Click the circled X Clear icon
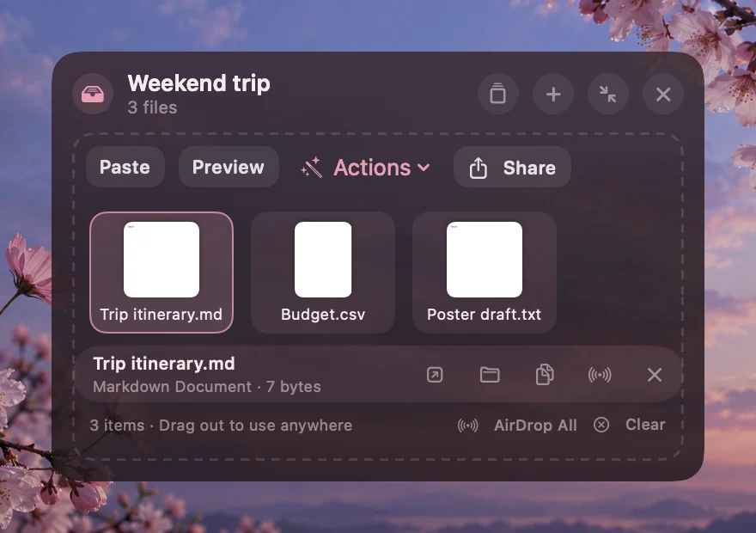 pos(601,425)
